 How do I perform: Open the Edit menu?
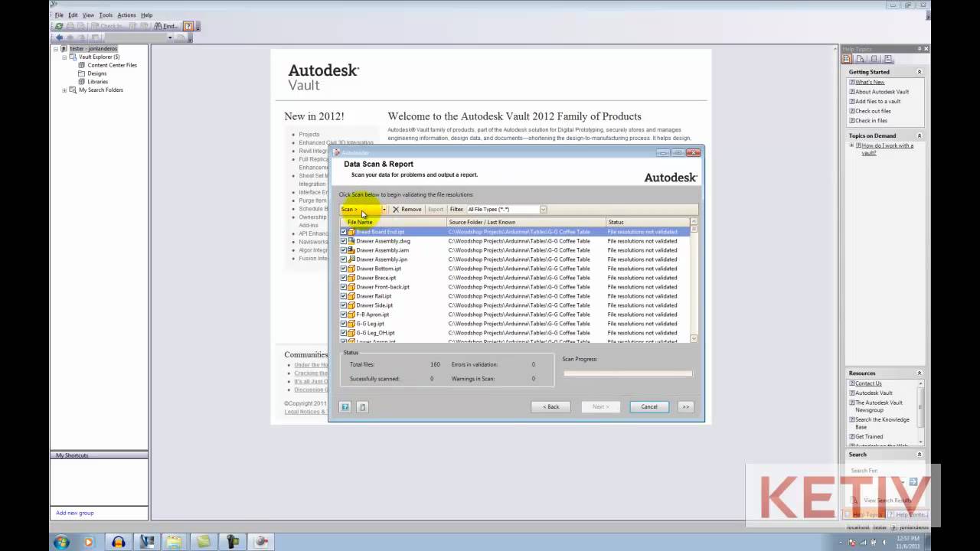[x=73, y=15]
